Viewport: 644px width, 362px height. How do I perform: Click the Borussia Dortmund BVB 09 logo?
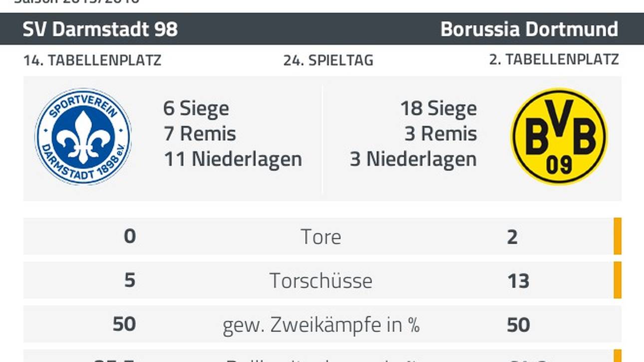pyautogui.click(x=559, y=137)
